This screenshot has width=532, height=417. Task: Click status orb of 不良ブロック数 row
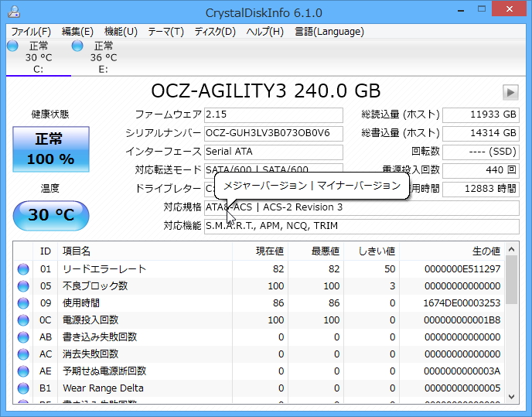click(23, 286)
